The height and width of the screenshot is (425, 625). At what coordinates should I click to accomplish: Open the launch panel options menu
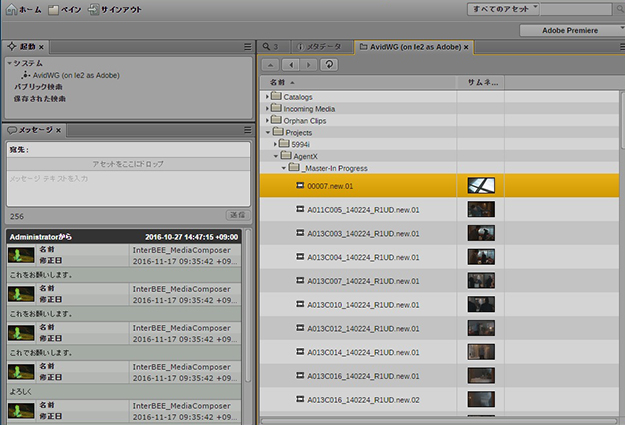(x=248, y=47)
